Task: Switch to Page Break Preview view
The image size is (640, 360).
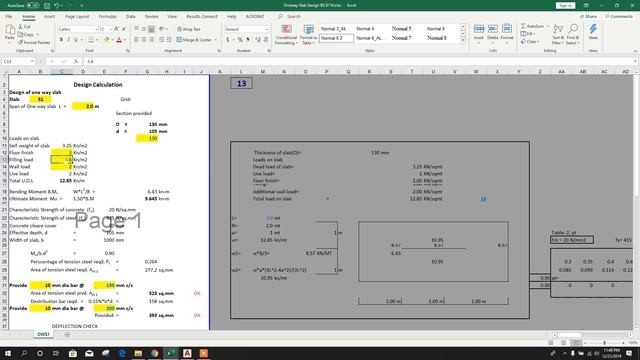Action: [x=576, y=343]
